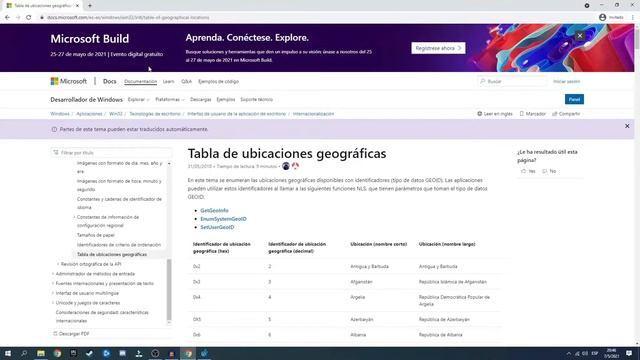
Task: Click the Regístrese ahora button
Action: (x=438, y=48)
